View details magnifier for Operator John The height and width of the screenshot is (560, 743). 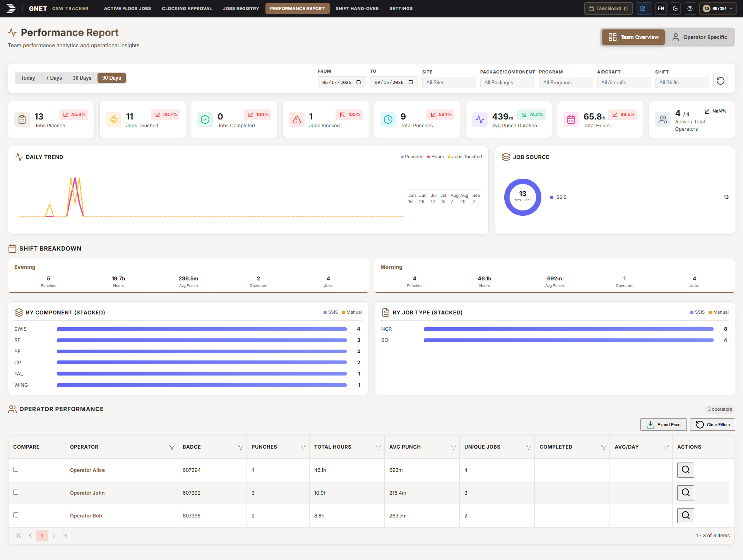[x=685, y=493]
